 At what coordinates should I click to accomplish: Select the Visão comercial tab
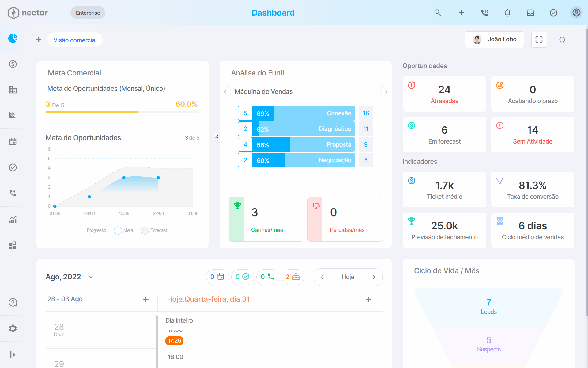[75, 40]
